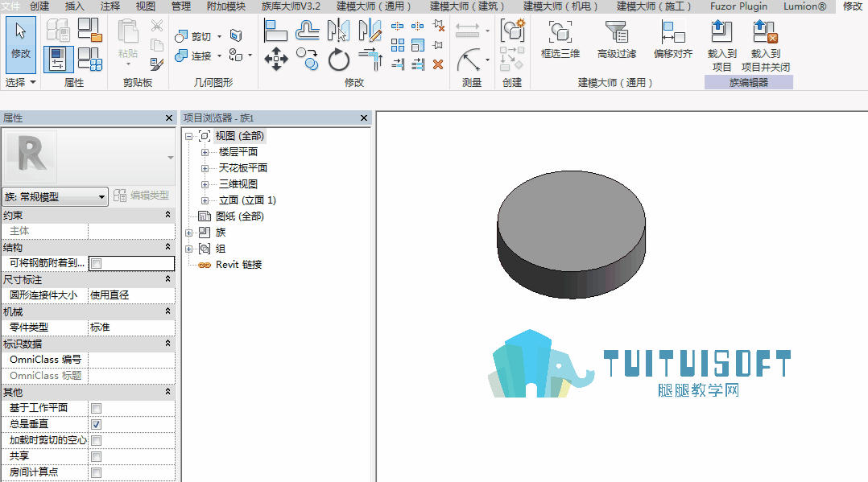Viewport: 868px width, 482px height.
Task: Uncheck the 总是垂直 checkbox
Action: click(x=97, y=424)
